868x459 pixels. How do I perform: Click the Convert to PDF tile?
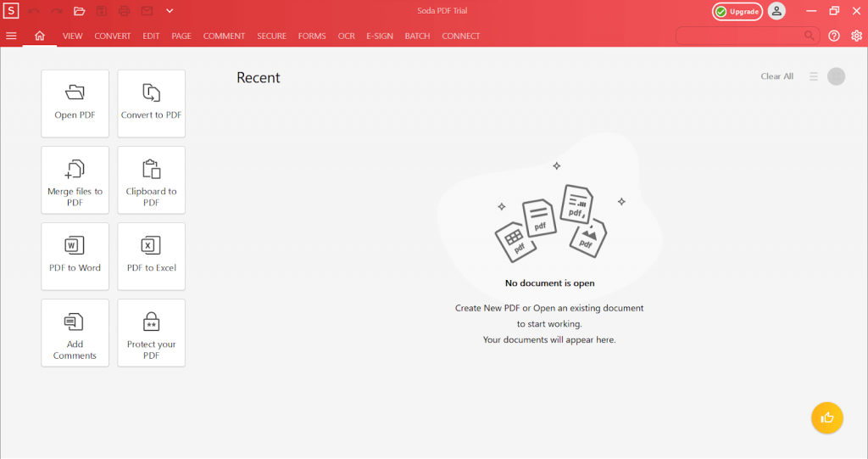pos(151,104)
